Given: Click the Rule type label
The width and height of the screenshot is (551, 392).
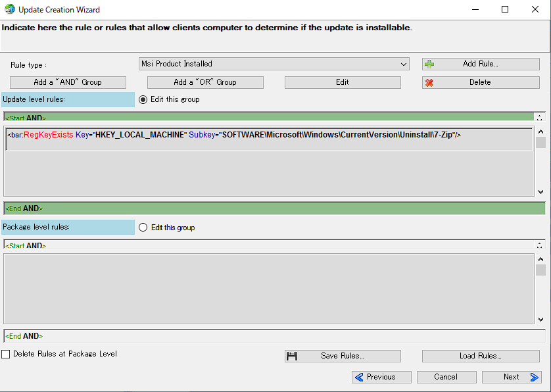Looking at the screenshot, I should [28, 65].
